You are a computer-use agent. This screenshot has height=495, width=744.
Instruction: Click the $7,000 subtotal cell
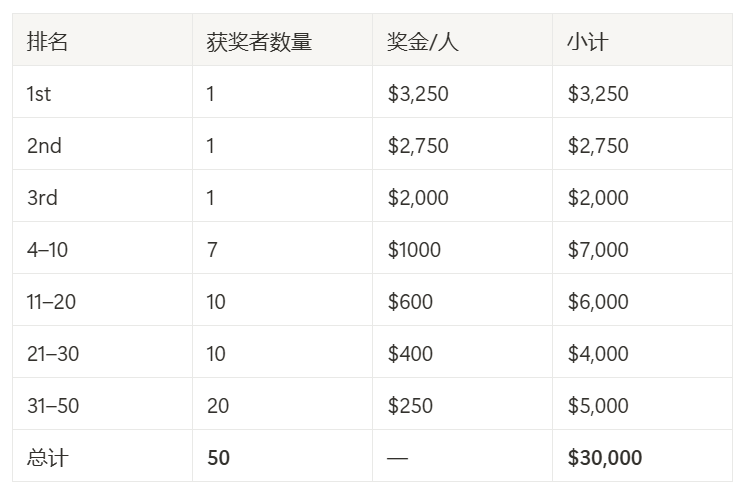(598, 250)
